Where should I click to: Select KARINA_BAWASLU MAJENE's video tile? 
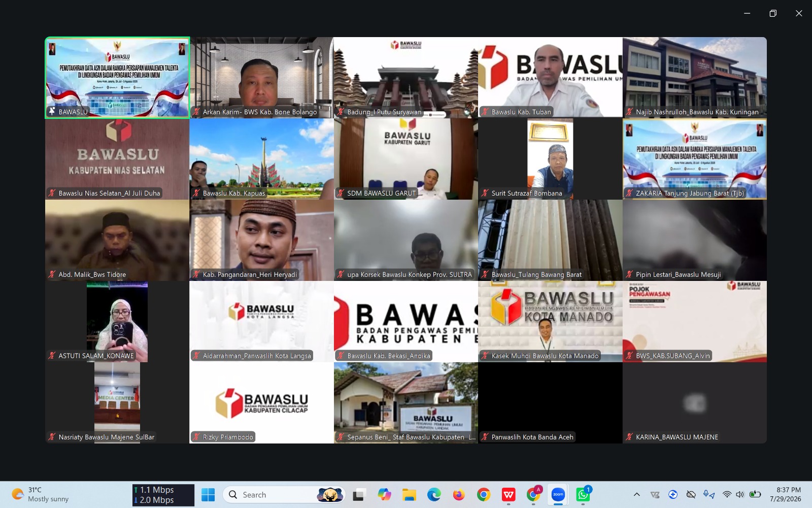695,403
